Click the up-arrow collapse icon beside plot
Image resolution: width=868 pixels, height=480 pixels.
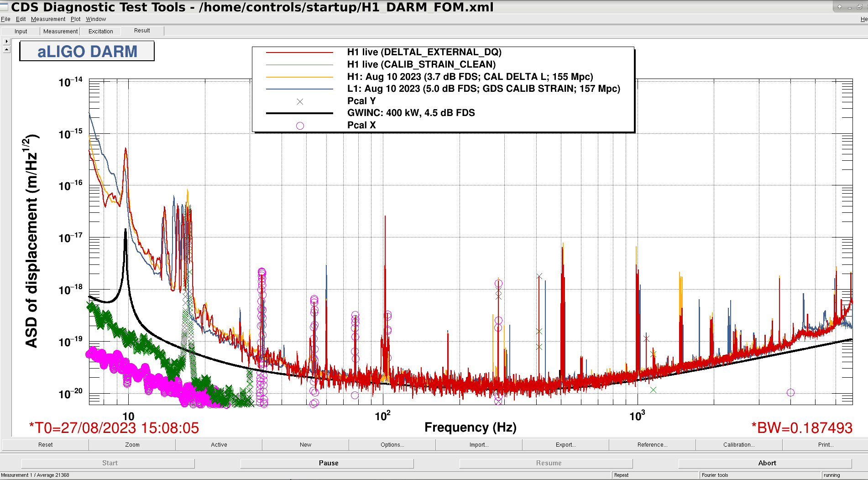coord(6,49)
